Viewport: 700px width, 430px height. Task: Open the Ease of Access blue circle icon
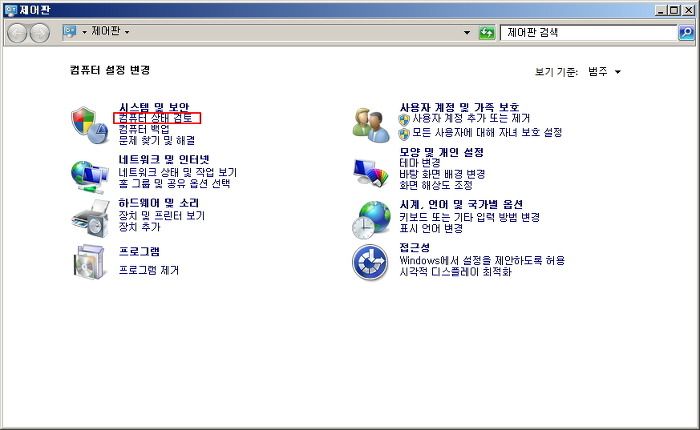pyautogui.click(x=370, y=262)
